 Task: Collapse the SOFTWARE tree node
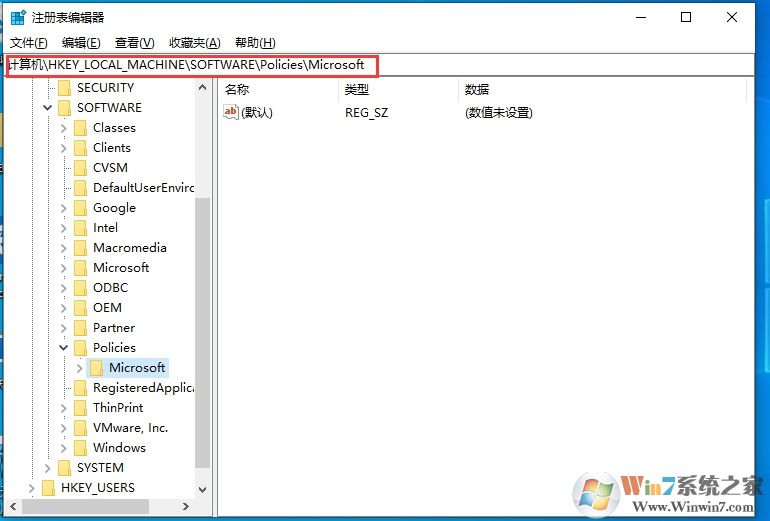pos(47,108)
